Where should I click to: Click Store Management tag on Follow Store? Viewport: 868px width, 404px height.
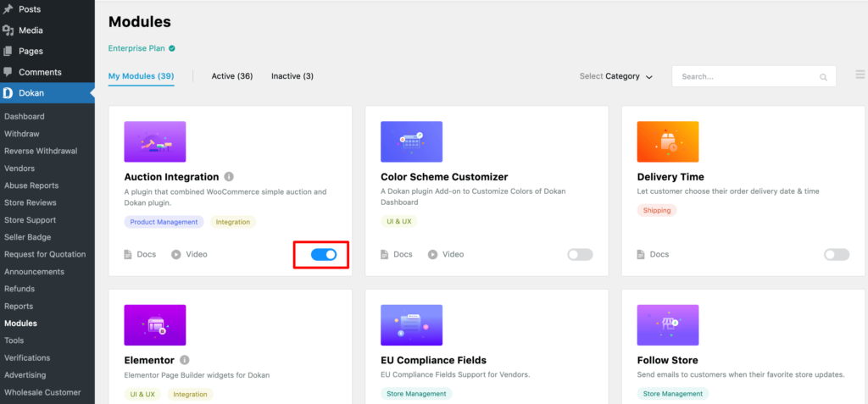[x=672, y=394]
